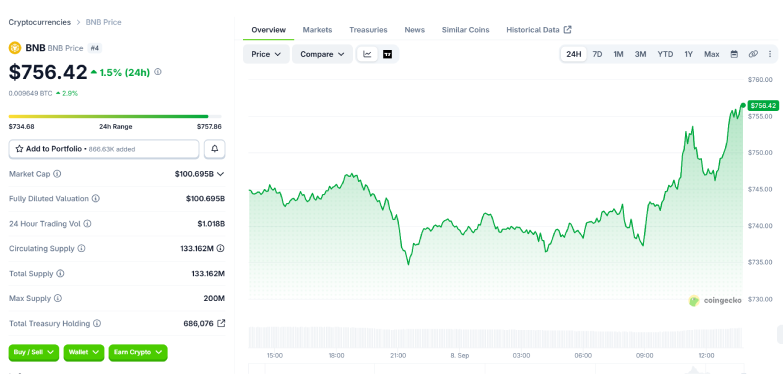Screen dimensions: 783x388
Task: Open the Compare dropdown
Action: [x=322, y=54]
